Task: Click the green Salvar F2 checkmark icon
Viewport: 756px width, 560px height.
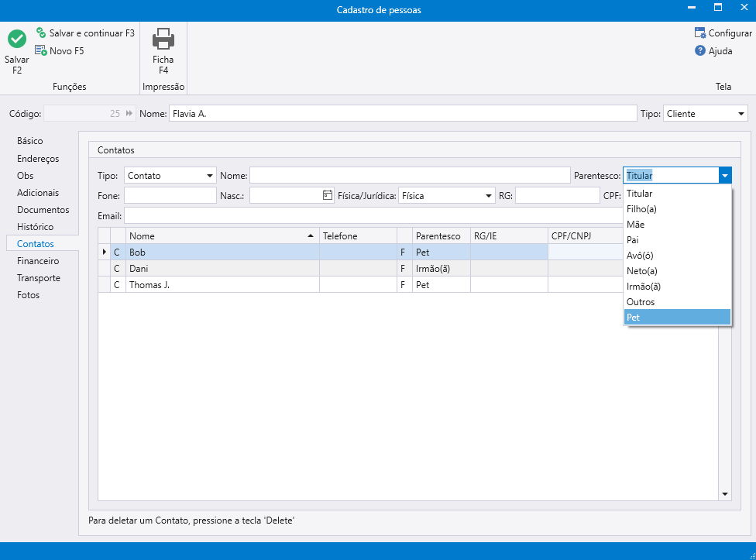Action: [x=17, y=39]
